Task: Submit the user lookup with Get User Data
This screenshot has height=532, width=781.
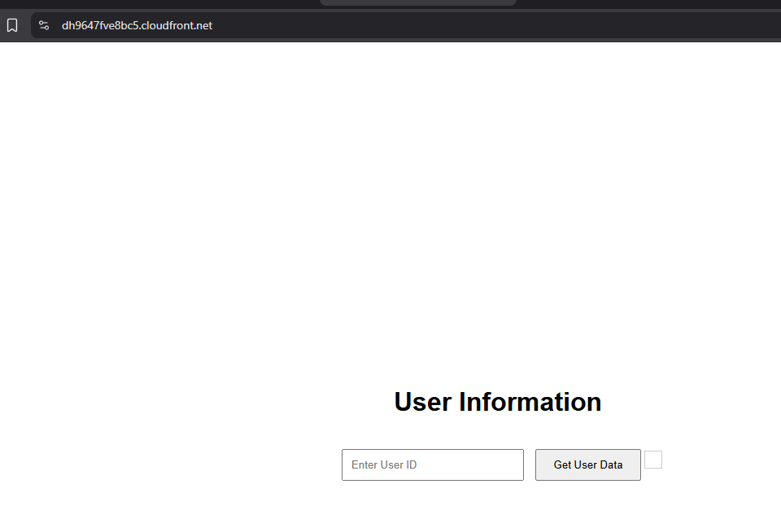Action: [x=587, y=464]
